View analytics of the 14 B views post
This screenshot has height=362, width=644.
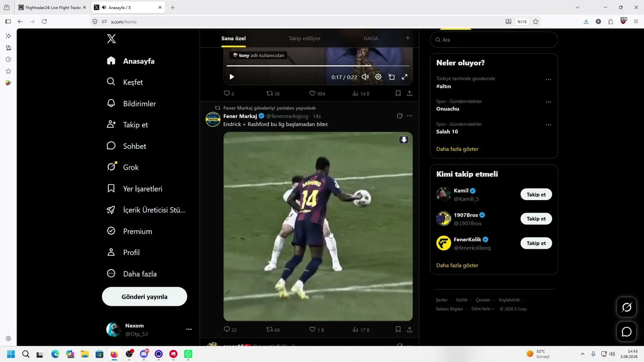361,94
